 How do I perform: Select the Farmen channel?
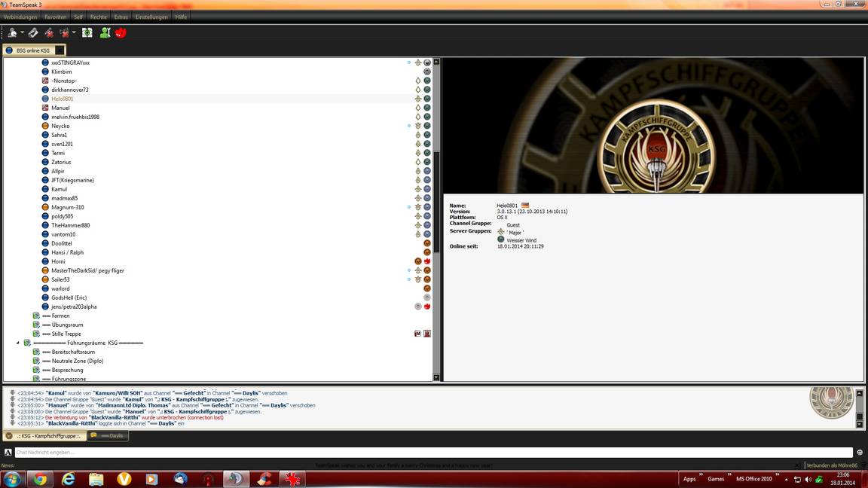(60, 316)
